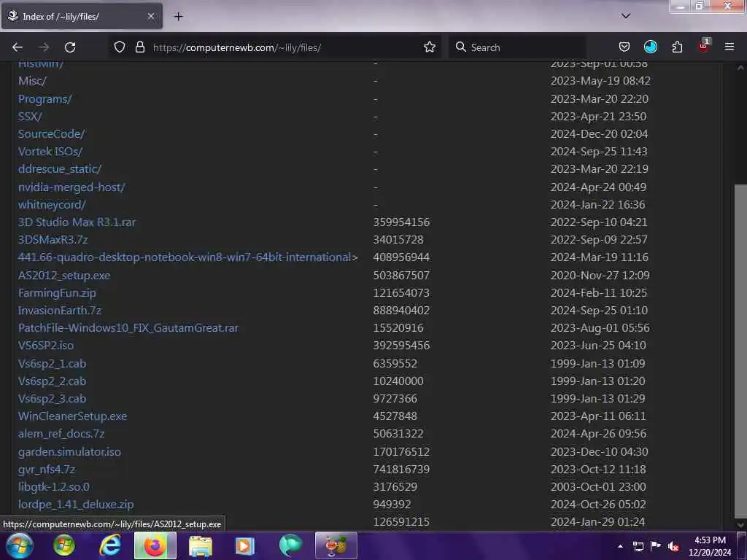This screenshot has height=560, width=747.
Task: Open the list all tabs chevron
Action: [625, 16]
